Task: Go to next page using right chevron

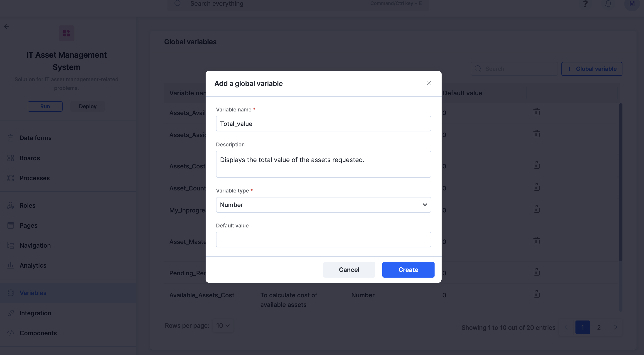Action: click(x=615, y=327)
